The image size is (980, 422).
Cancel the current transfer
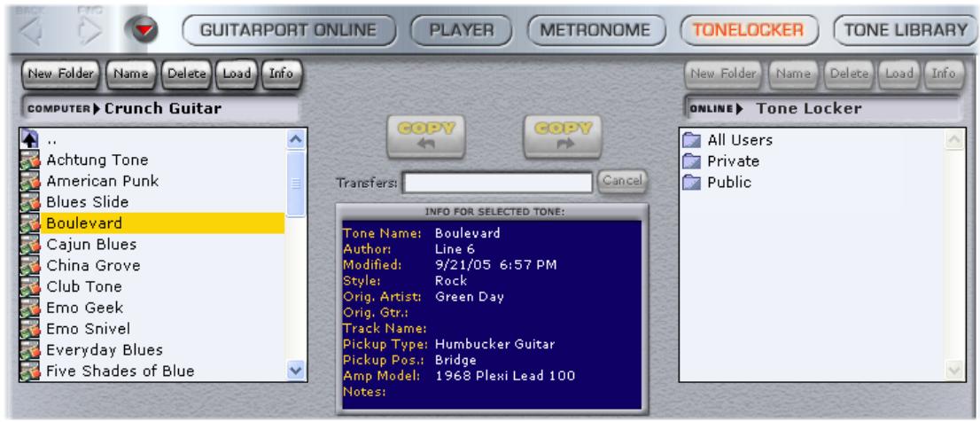pos(623,182)
